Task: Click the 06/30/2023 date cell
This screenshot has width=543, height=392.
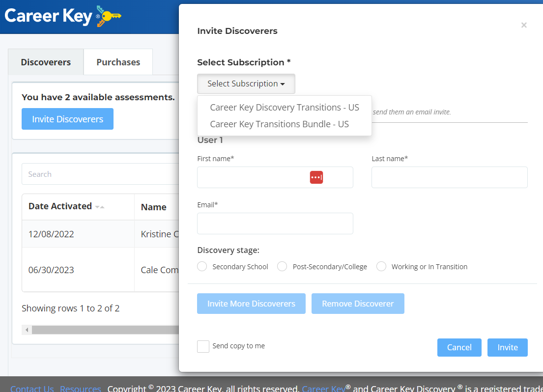Action: pyautogui.click(x=78, y=270)
